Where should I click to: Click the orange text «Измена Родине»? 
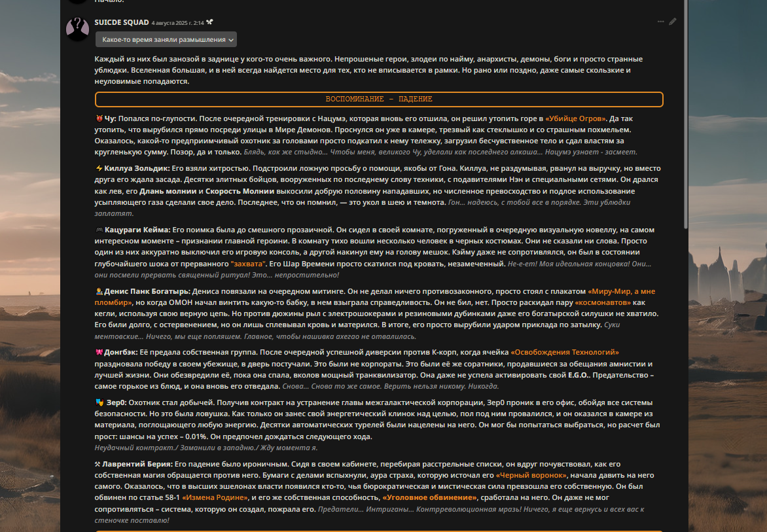(x=215, y=497)
